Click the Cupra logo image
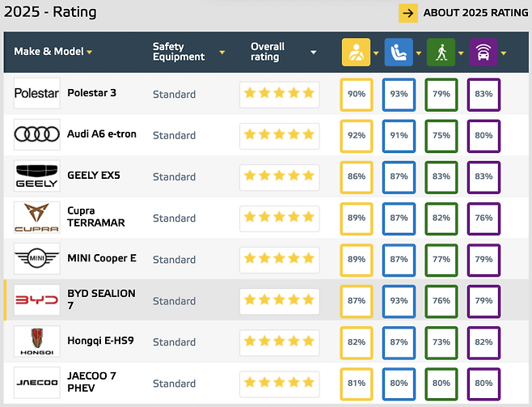The image size is (532, 407). 37,217
